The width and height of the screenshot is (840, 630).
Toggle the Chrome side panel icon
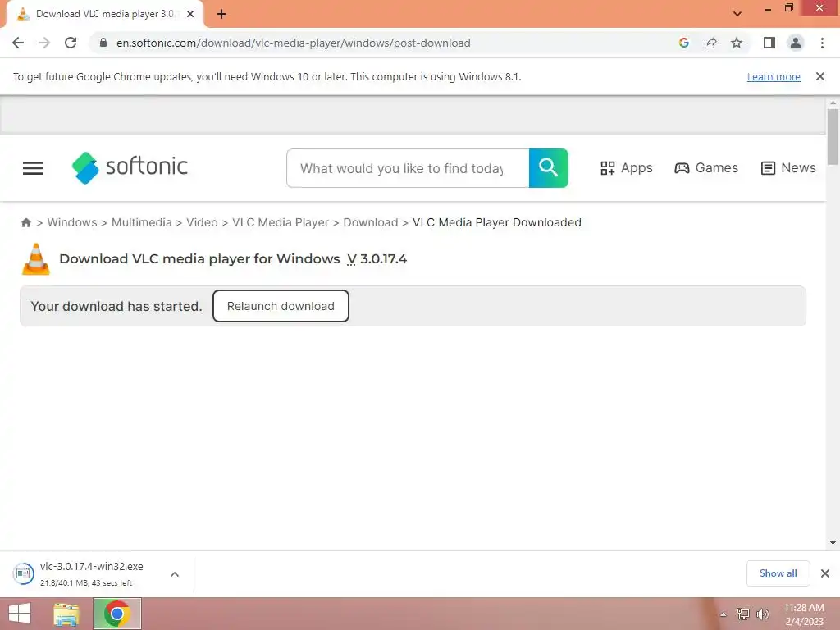click(x=769, y=43)
